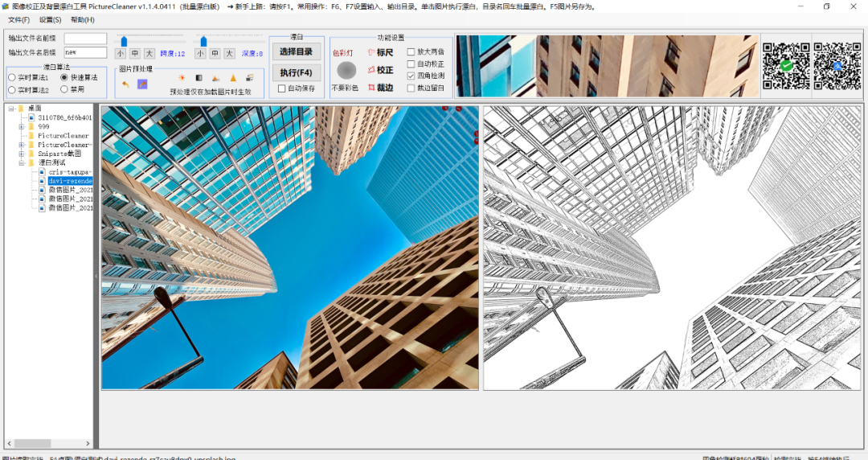Click the undo arrow in 图片预处理
This screenshot has width=868, height=460.
[126, 84]
